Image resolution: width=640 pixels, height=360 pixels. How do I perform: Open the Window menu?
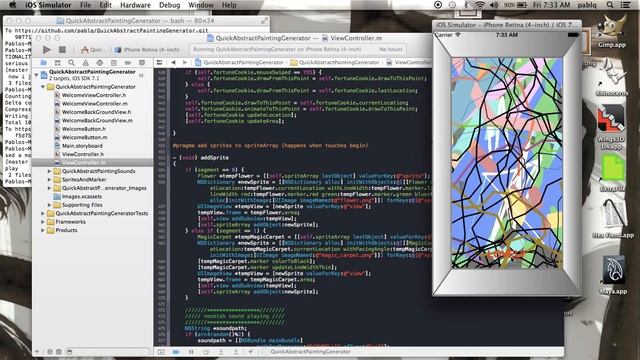(x=201, y=5)
